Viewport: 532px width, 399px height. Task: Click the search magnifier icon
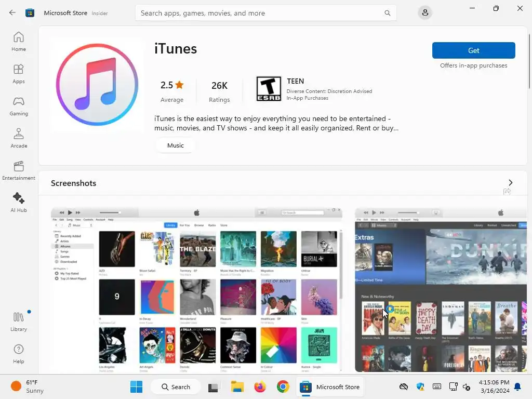tap(387, 13)
